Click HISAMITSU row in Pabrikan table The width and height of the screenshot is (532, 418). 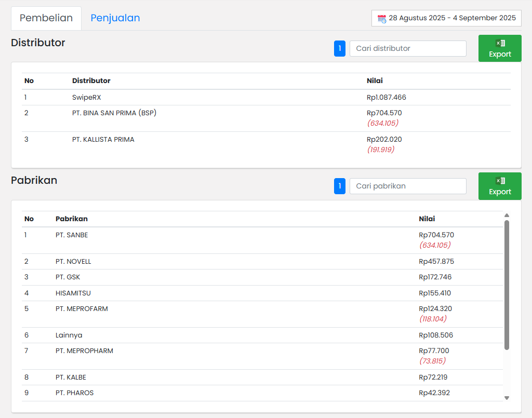click(x=73, y=293)
